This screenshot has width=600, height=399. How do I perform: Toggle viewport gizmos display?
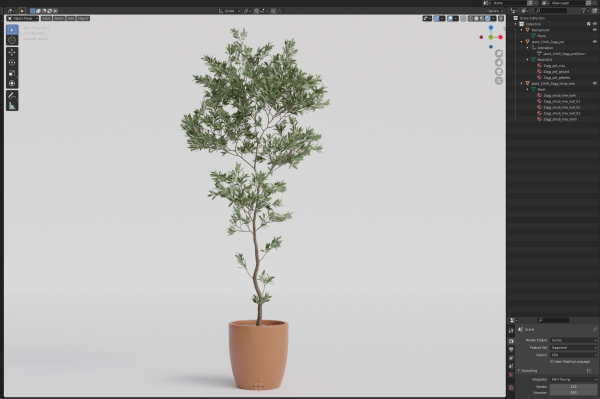click(436, 18)
